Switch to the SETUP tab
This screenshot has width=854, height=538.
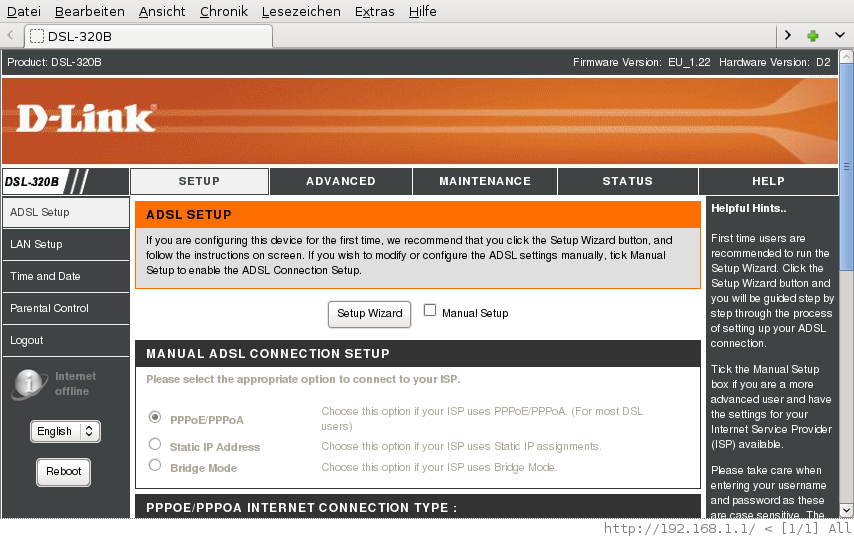[199, 181]
